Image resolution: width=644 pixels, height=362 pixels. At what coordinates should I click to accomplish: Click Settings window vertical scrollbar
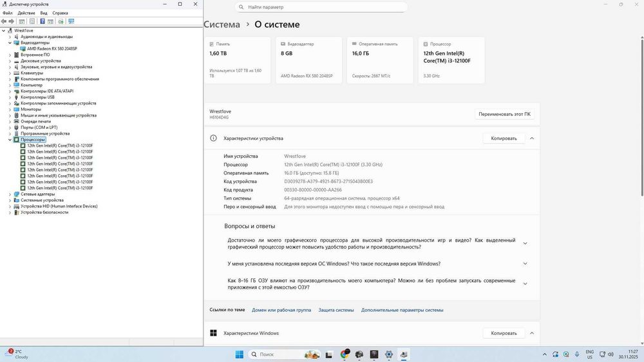pyautogui.click(x=642, y=116)
